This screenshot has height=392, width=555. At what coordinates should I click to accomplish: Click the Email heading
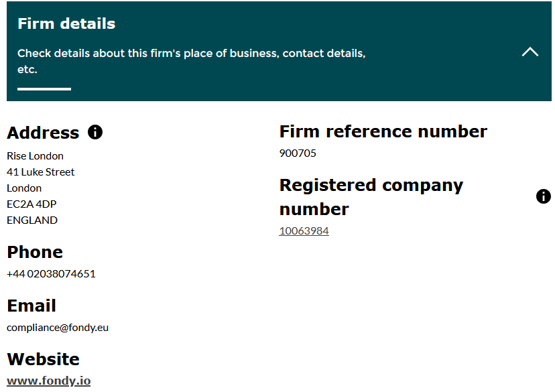32,306
